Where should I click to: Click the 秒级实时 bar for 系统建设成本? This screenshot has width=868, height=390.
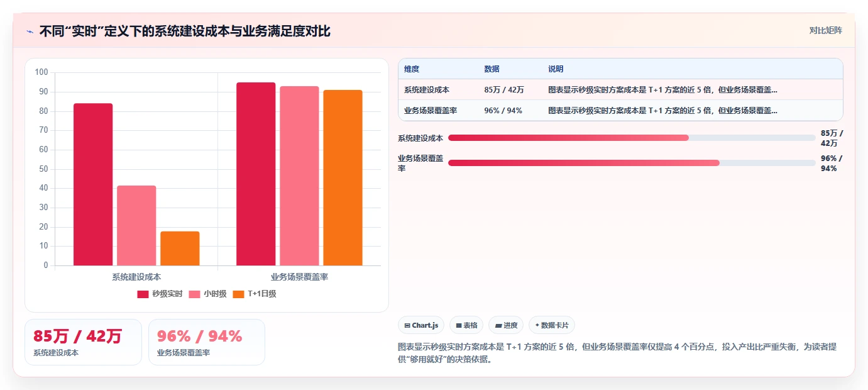coord(93,184)
